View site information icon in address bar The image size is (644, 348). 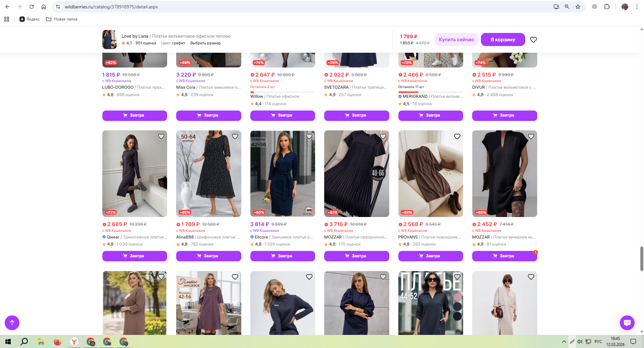click(58, 7)
